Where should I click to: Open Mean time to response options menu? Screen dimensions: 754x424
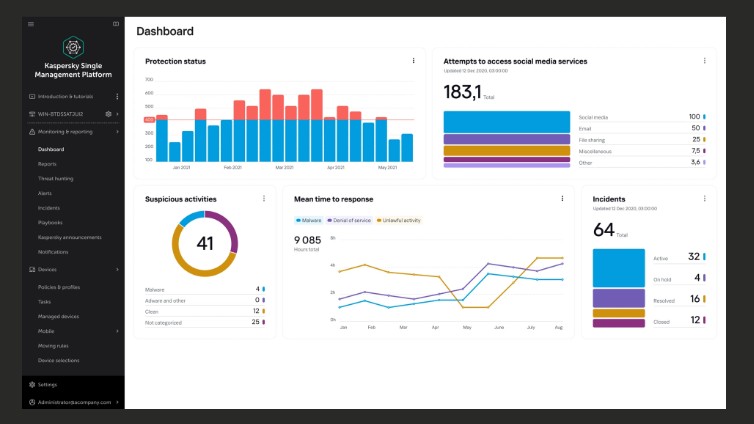(x=562, y=198)
